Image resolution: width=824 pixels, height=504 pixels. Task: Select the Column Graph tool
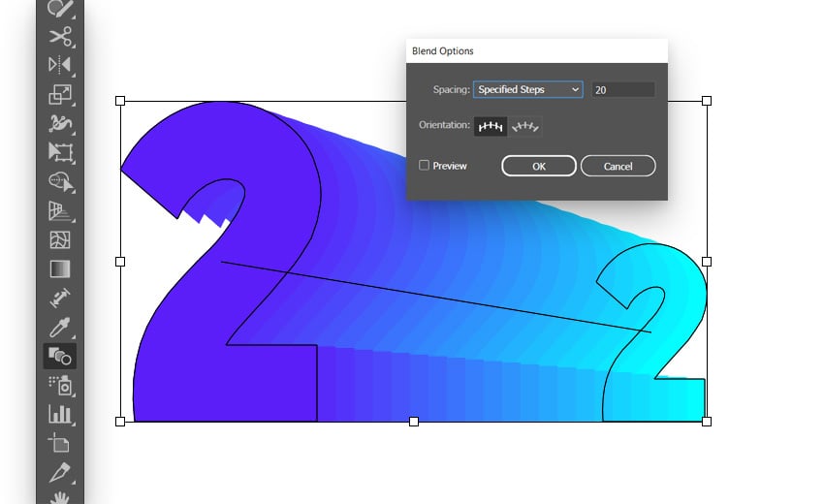(x=60, y=414)
